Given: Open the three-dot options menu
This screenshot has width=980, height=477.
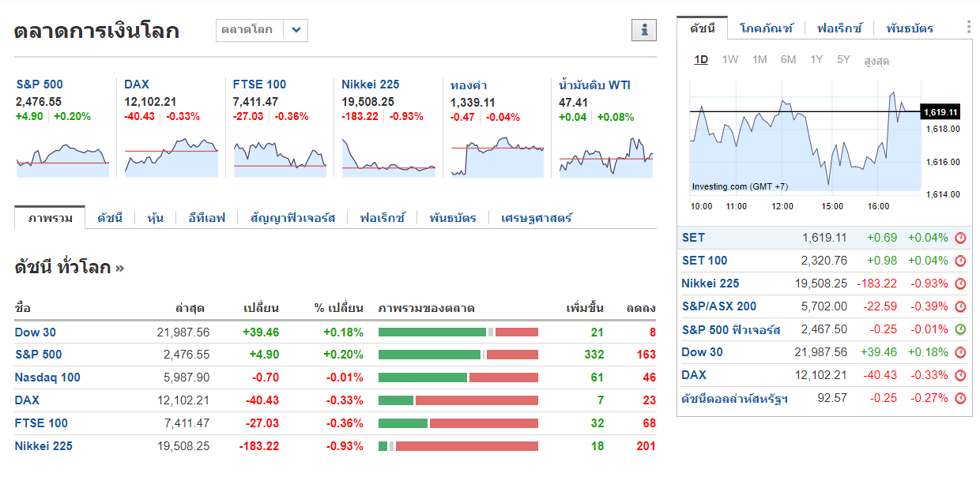Looking at the screenshot, I should coord(969,27).
